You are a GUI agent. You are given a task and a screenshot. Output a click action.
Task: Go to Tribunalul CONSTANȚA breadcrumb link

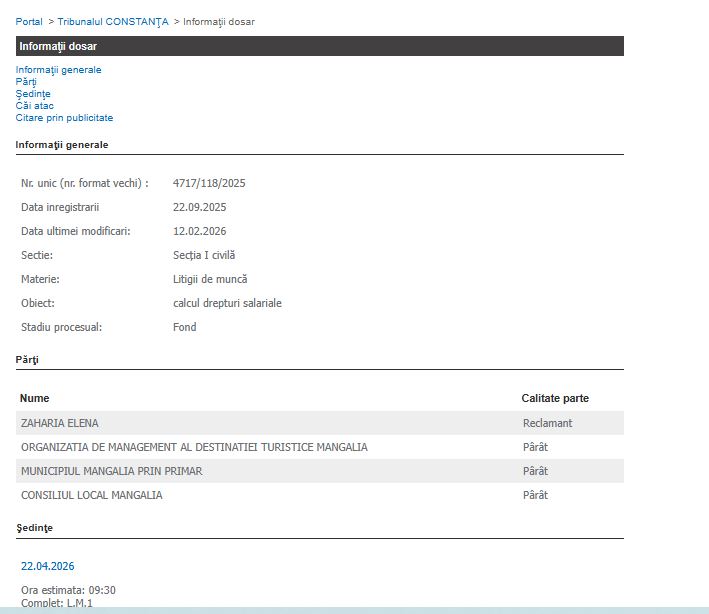point(112,21)
